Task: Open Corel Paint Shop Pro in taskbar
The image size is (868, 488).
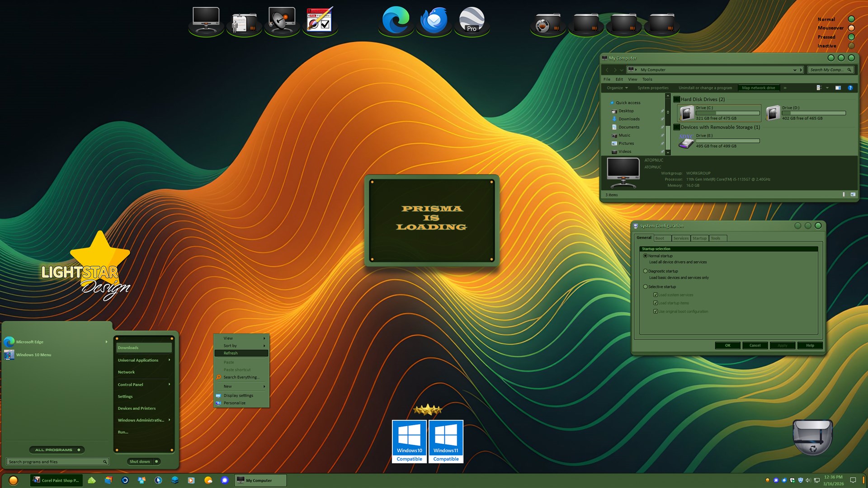Action: (56, 480)
